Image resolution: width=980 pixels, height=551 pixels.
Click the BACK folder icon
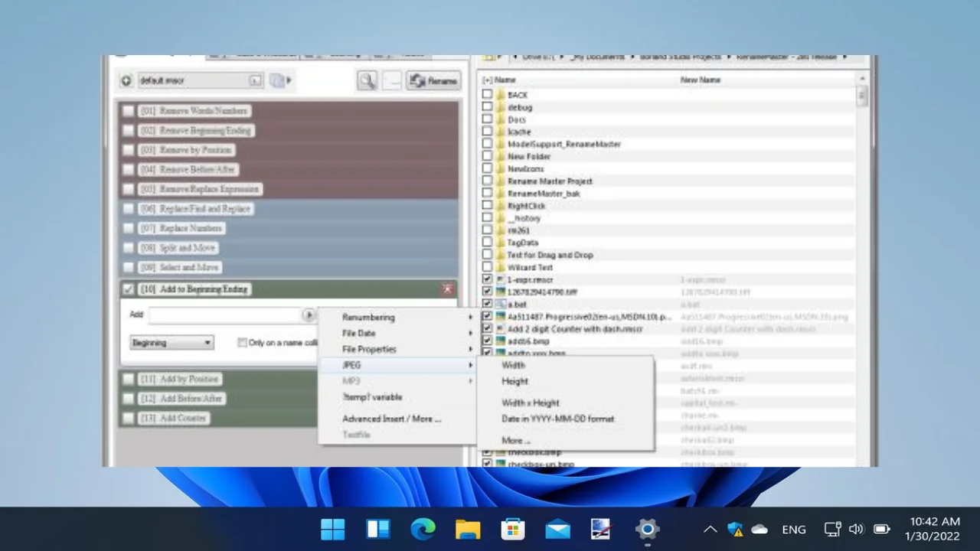pyautogui.click(x=501, y=95)
